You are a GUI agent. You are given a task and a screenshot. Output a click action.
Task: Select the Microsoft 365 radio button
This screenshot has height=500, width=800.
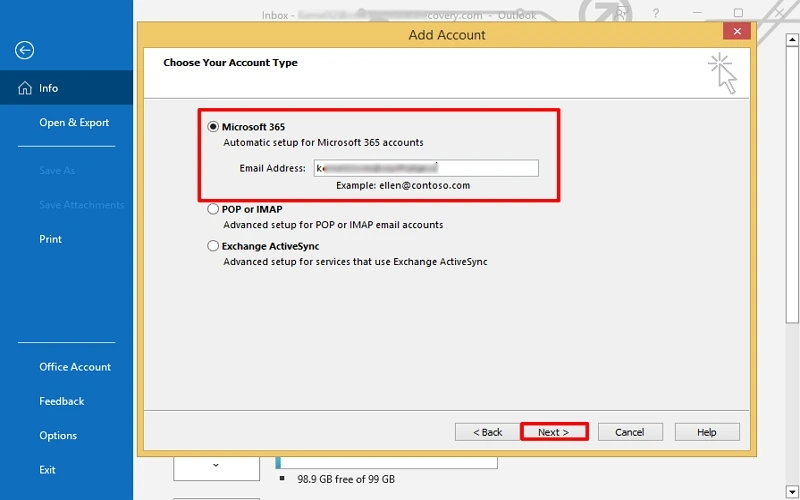click(x=213, y=127)
